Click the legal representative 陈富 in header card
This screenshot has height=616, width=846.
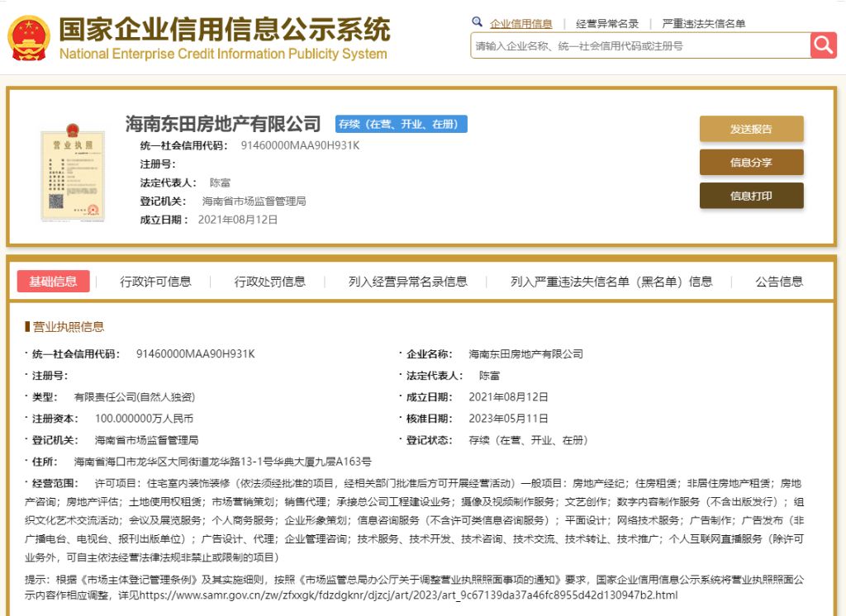220,182
